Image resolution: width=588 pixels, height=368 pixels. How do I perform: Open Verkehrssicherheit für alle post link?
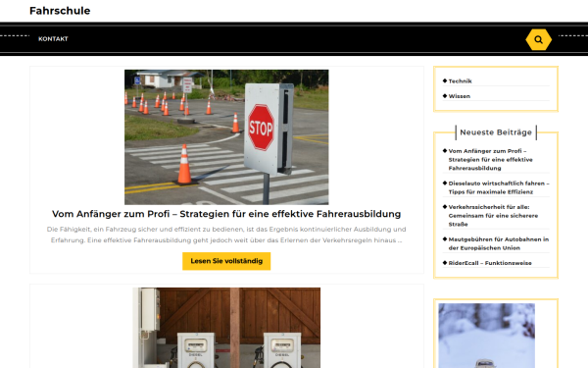pyautogui.click(x=494, y=216)
